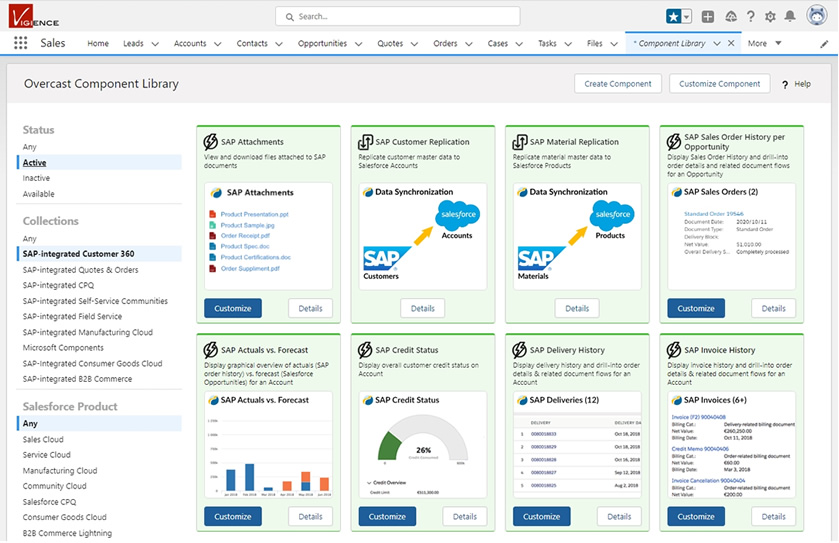
Task: Open the favorites list dropdown arrow
Action: 687,17
